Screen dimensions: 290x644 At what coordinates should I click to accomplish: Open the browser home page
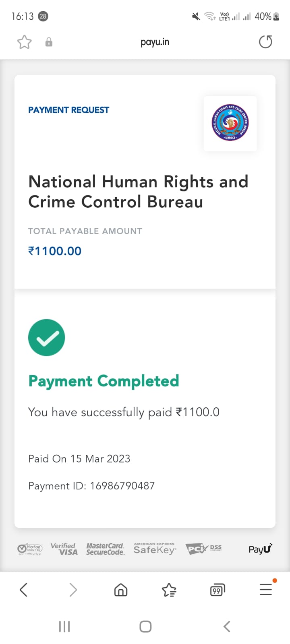[x=121, y=590]
